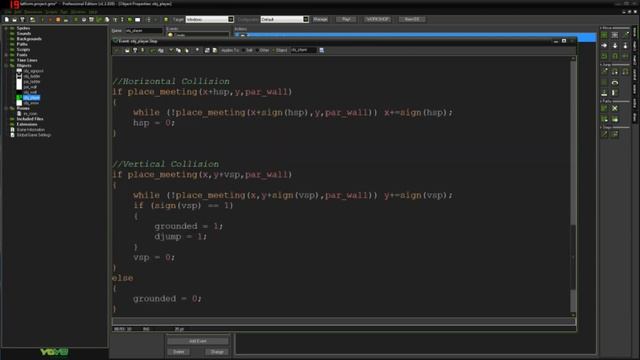The height and width of the screenshot is (360, 640).
Task: Click the Copy icon in code editor toolbar
Action: point(178,50)
